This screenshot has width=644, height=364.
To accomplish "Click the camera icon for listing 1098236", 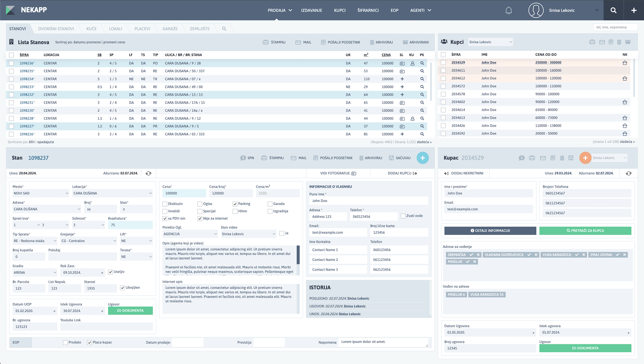I will (x=402, y=63).
